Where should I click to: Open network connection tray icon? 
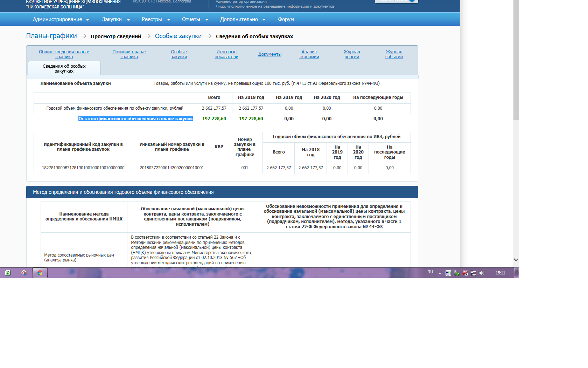point(474,273)
